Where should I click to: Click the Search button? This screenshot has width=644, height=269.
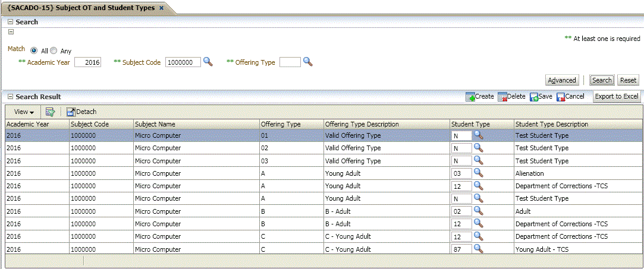[602, 80]
